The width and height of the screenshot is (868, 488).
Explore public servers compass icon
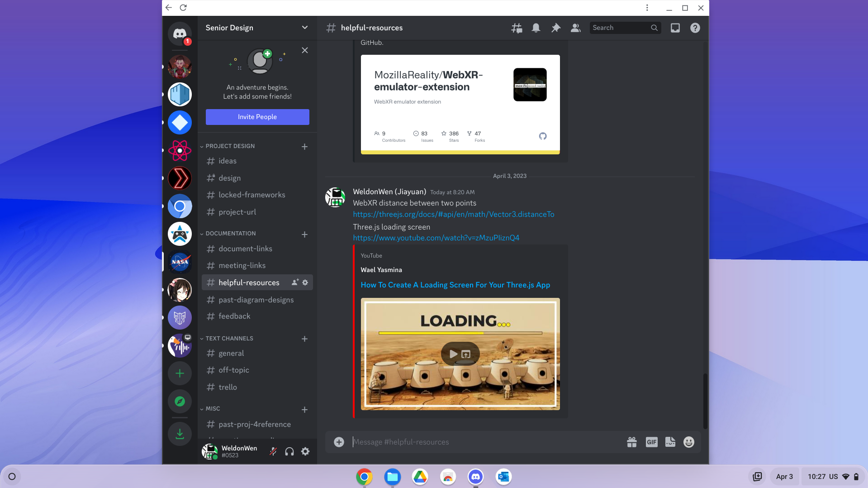[x=180, y=402]
